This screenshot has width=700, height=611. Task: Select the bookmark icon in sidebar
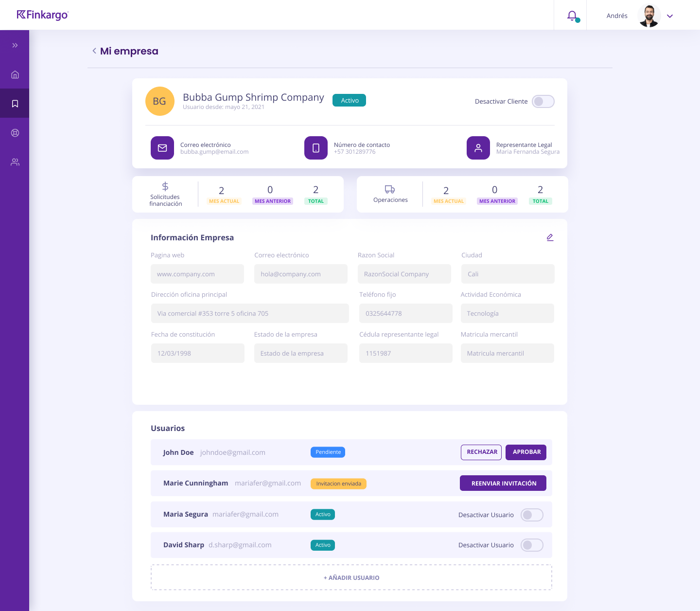[x=15, y=104]
